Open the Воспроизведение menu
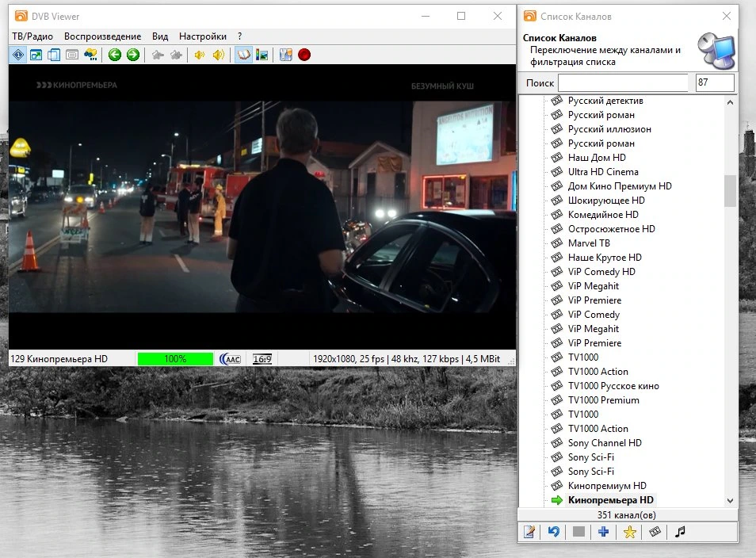 point(103,36)
